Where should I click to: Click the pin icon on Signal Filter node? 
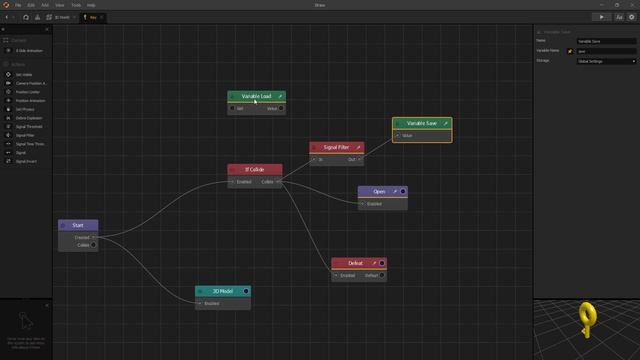coord(358,147)
